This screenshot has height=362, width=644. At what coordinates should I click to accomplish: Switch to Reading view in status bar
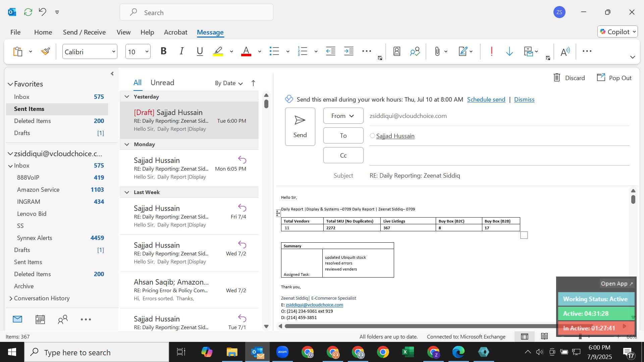click(x=544, y=336)
